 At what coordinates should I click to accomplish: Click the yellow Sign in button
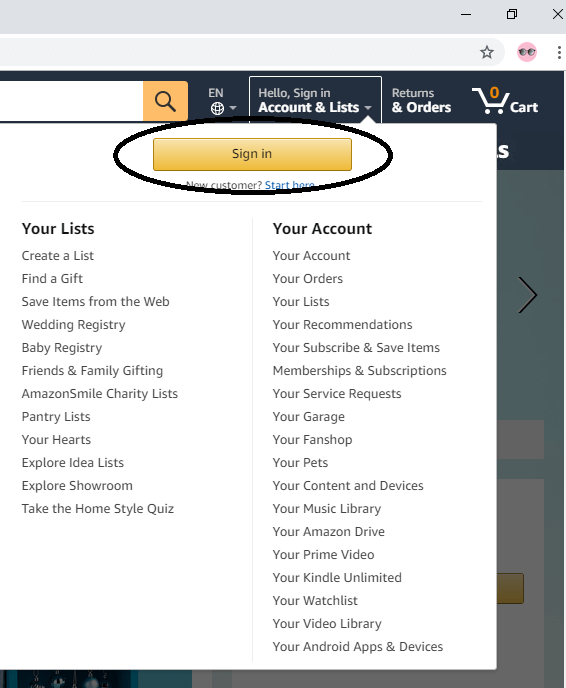pos(252,154)
